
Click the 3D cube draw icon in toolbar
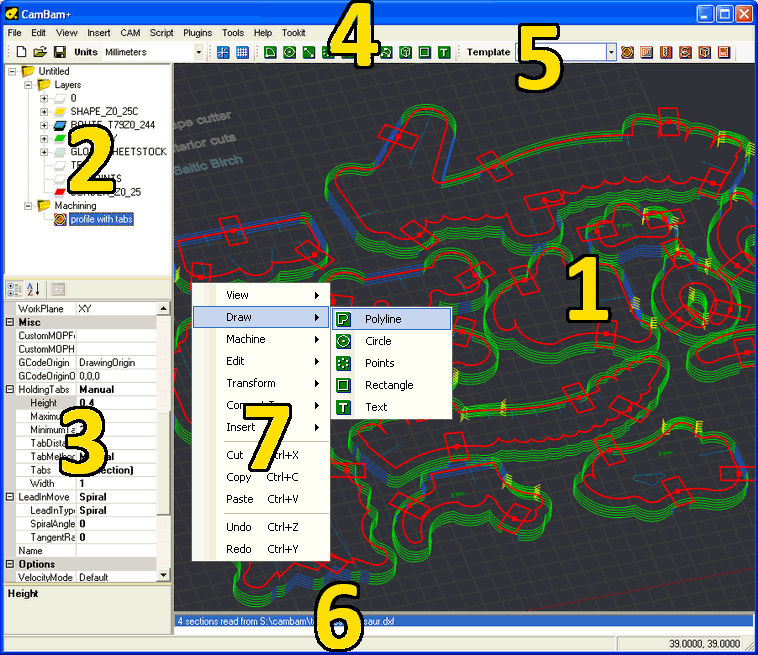pyautogui.click(x=406, y=52)
